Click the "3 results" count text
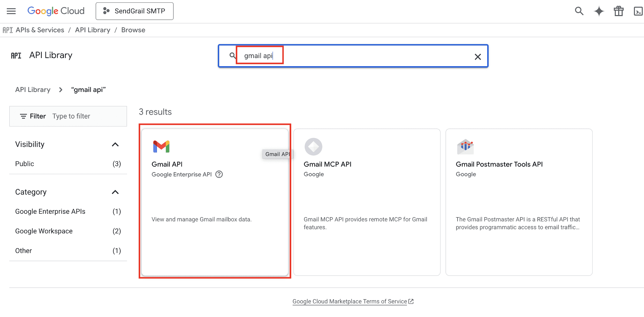This screenshot has width=644, height=317. pos(155,112)
